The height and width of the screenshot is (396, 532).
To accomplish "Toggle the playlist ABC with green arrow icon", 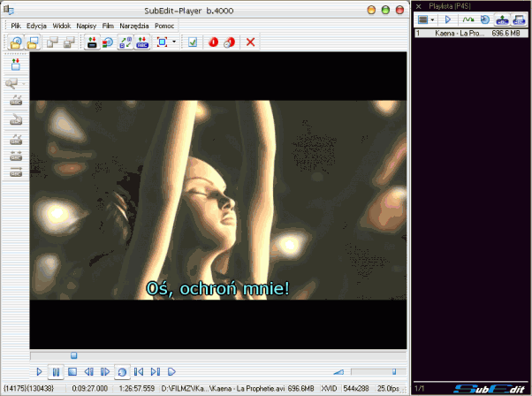I will click(x=503, y=19).
